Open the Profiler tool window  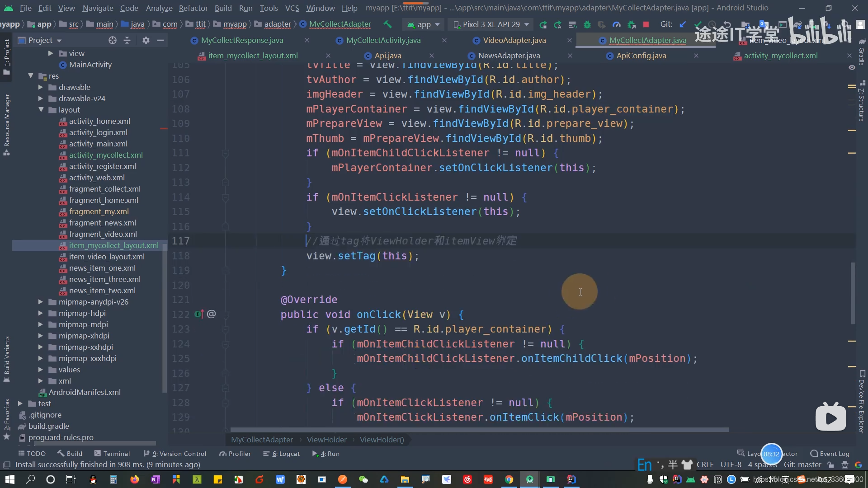(235, 454)
